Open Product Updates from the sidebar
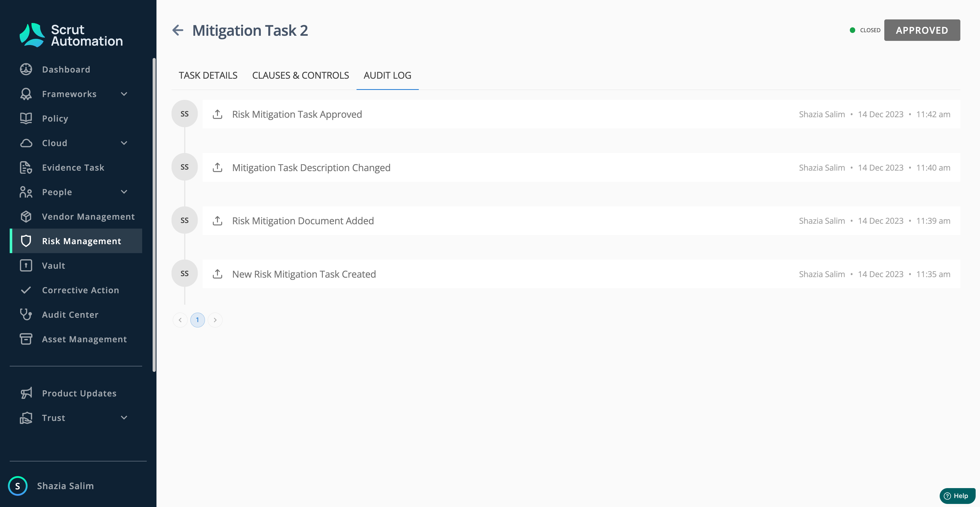Image resolution: width=980 pixels, height=507 pixels. tap(76, 393)
